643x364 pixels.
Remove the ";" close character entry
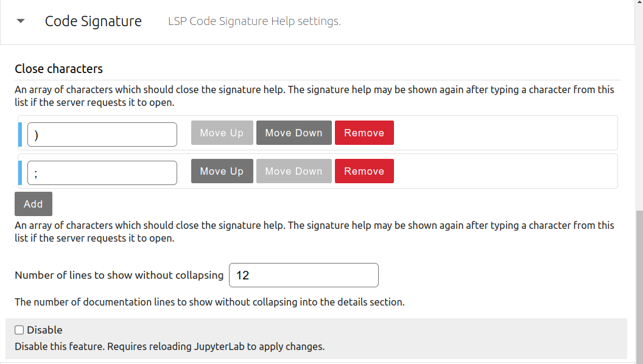click(364, 171)
